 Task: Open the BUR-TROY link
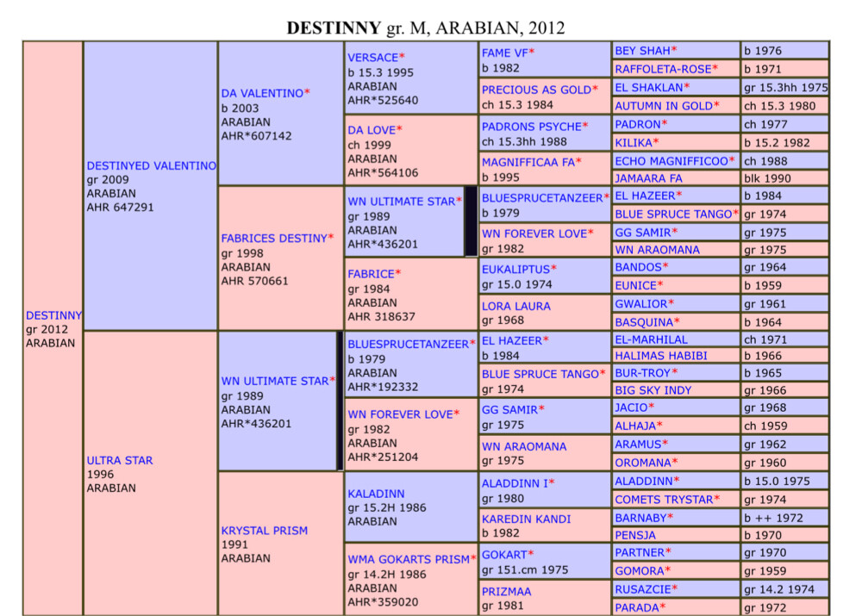(643, 372)
